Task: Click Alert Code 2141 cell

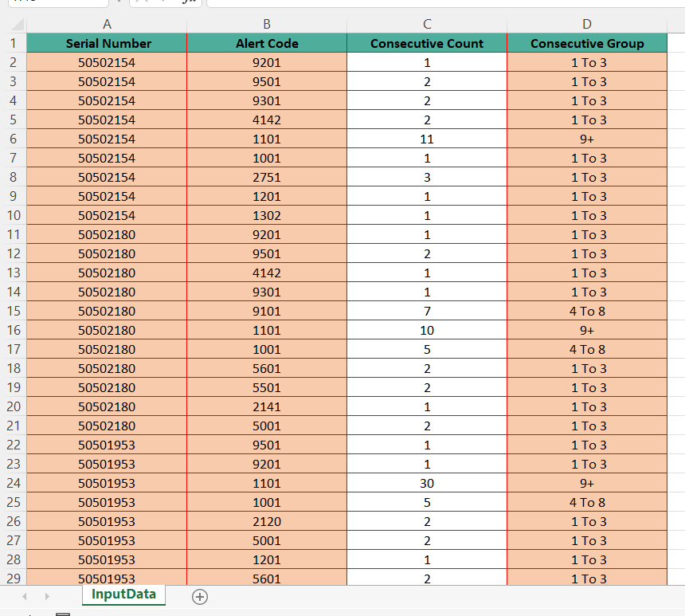Action: pyautogui.click(x=267, y=406)
